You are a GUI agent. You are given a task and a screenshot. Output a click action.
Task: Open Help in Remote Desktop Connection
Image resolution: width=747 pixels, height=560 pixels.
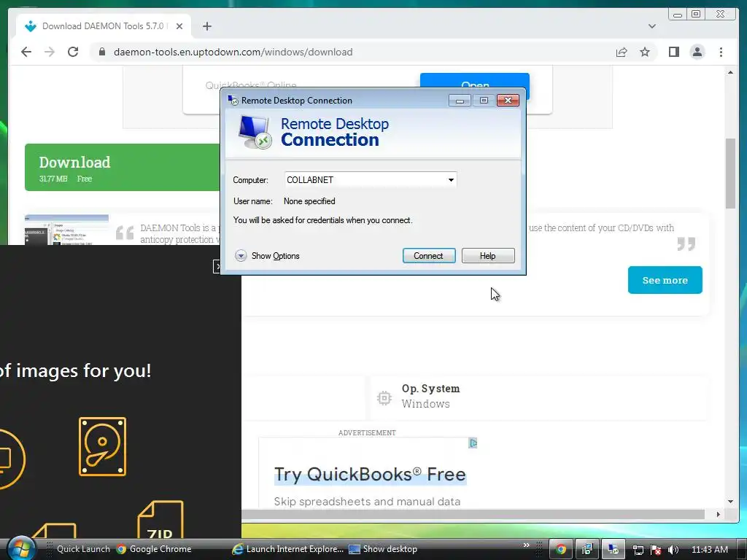point(488,256)
